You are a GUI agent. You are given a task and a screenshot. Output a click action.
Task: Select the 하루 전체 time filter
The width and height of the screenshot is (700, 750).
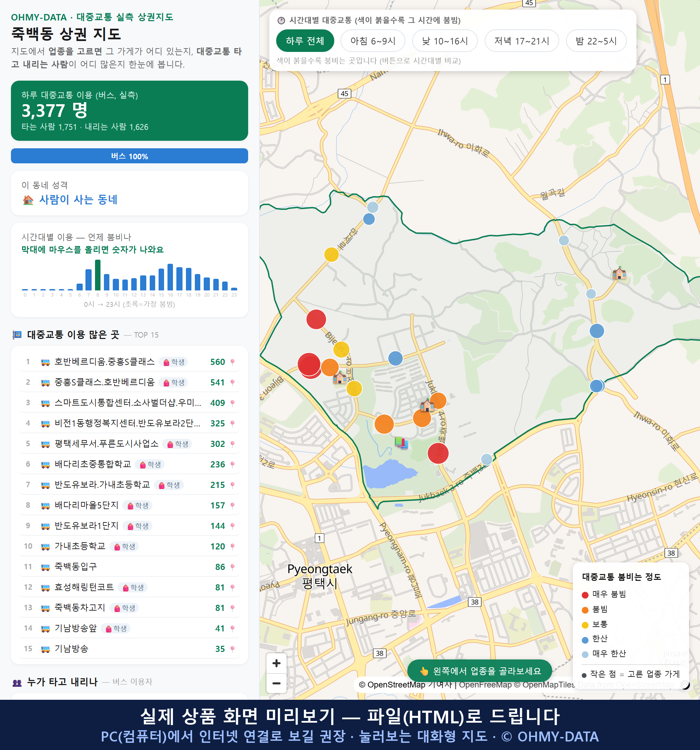305,41
